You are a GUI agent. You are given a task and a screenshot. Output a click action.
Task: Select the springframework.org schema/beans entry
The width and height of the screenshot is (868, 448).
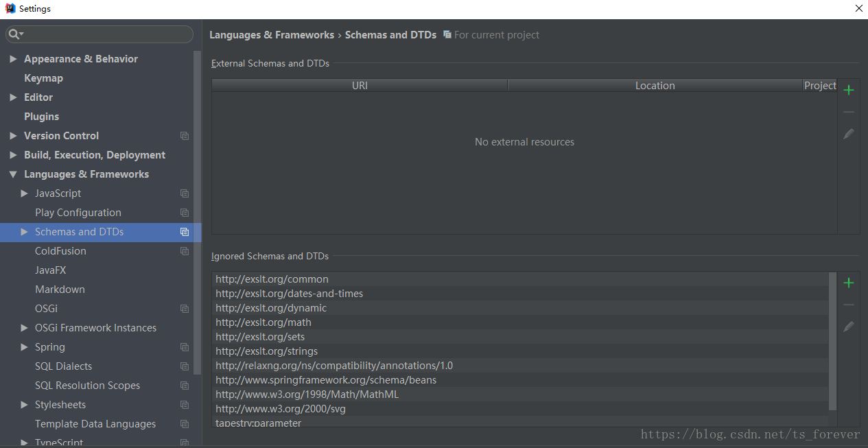tap(520, 380)
